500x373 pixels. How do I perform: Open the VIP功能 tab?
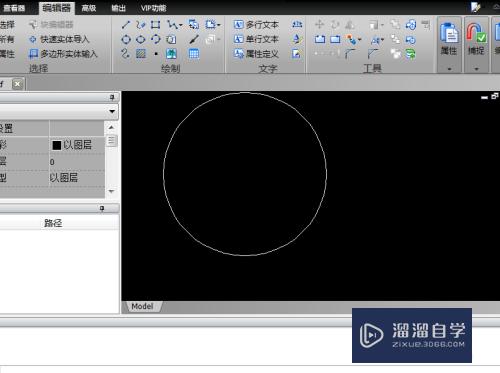click(153, 8)
